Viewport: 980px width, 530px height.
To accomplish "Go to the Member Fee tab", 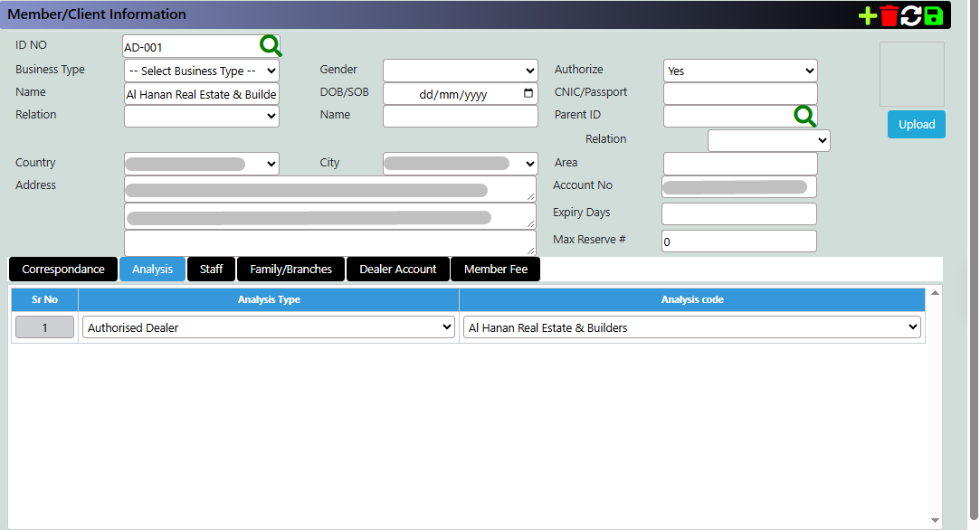I will [496, 270].
